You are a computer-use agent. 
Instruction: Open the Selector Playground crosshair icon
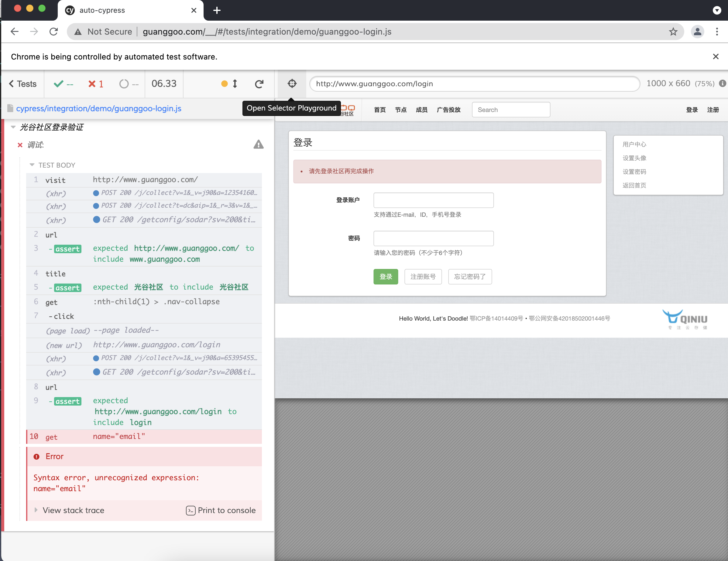tap(292, 83)
